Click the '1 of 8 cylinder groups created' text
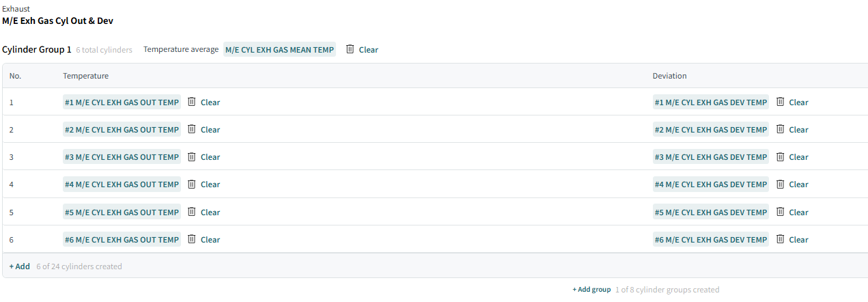 point(667,290)
